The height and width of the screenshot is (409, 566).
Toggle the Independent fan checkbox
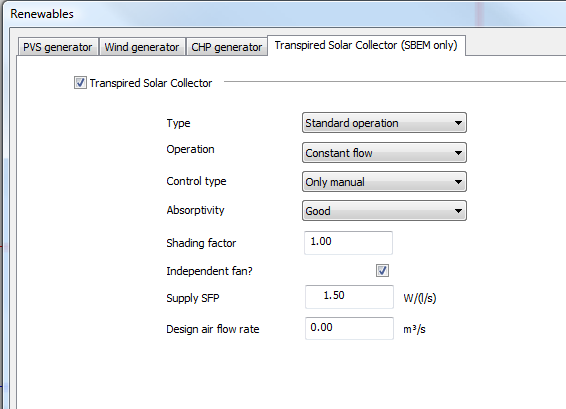pos(382,270)
